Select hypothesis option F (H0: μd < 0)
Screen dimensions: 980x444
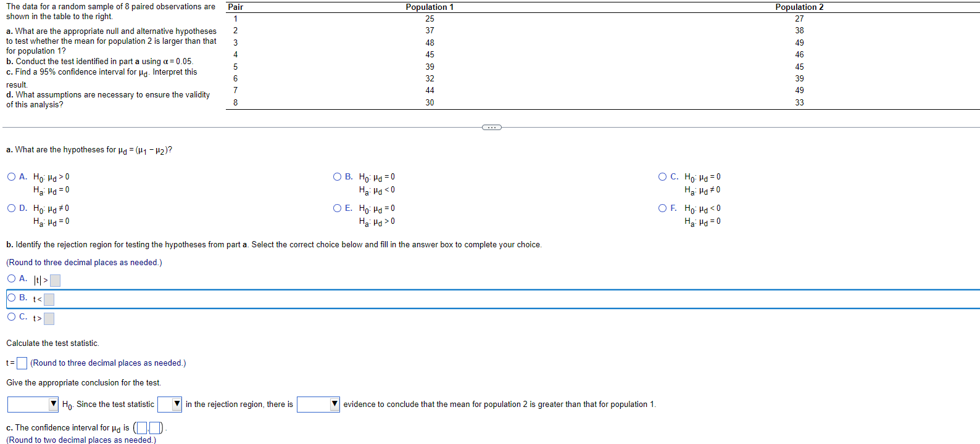(663, 208)
